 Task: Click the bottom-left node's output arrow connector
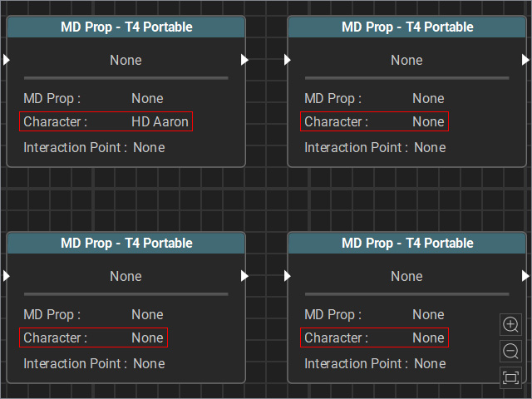coord(244,276)
